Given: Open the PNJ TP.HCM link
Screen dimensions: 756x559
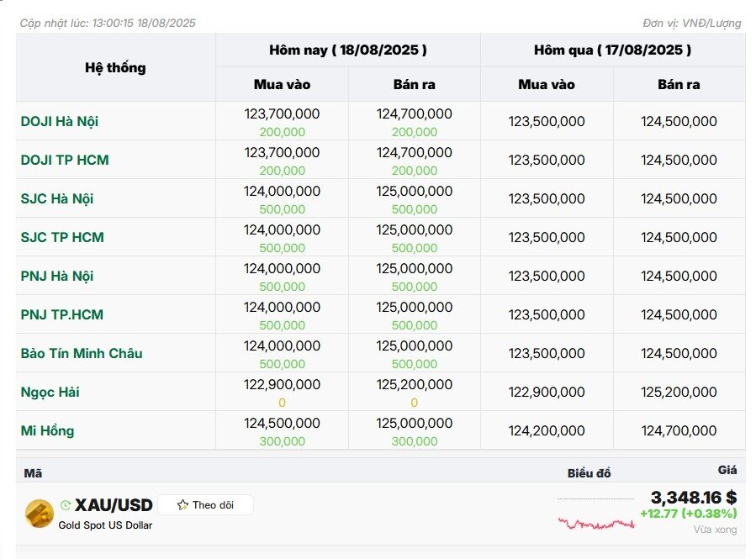Looking at the screenshot, I should coord(61,314).
